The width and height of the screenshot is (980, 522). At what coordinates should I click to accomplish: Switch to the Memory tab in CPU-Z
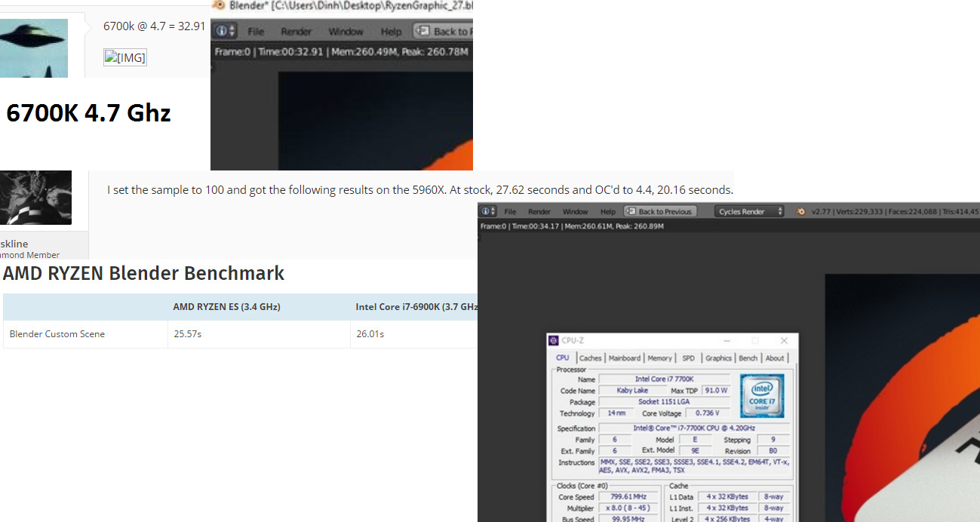tap(659, 358)
